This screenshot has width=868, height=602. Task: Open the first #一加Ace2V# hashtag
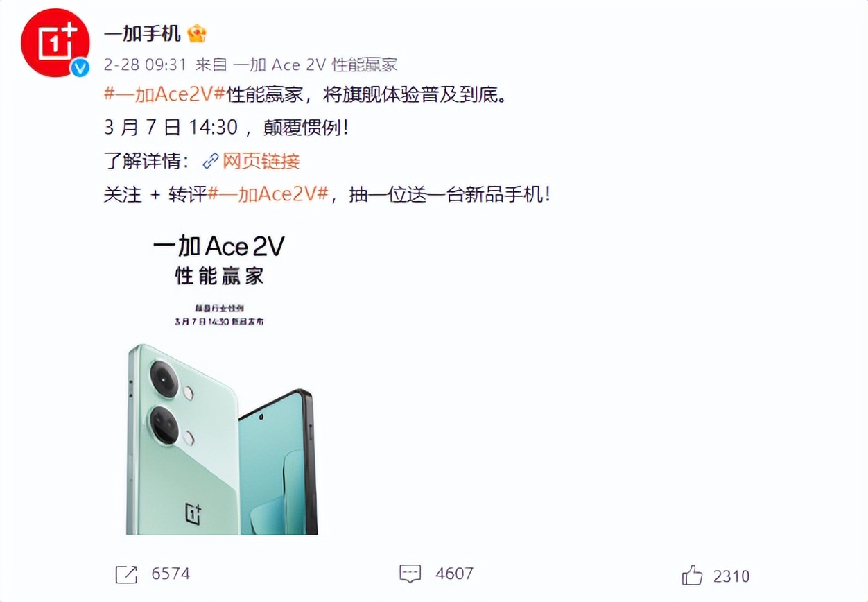tap(166, 95)
